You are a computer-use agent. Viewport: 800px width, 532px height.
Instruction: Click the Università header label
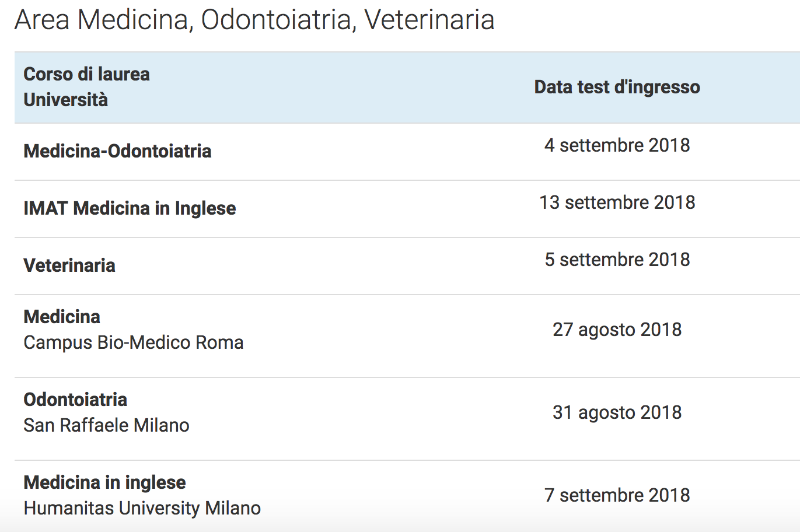point(65,100)
